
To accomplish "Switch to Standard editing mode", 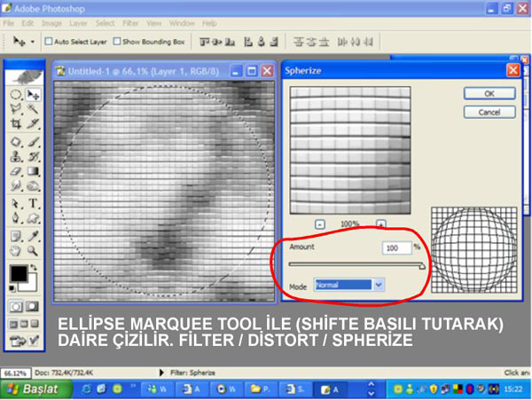I will pos(16,307).
